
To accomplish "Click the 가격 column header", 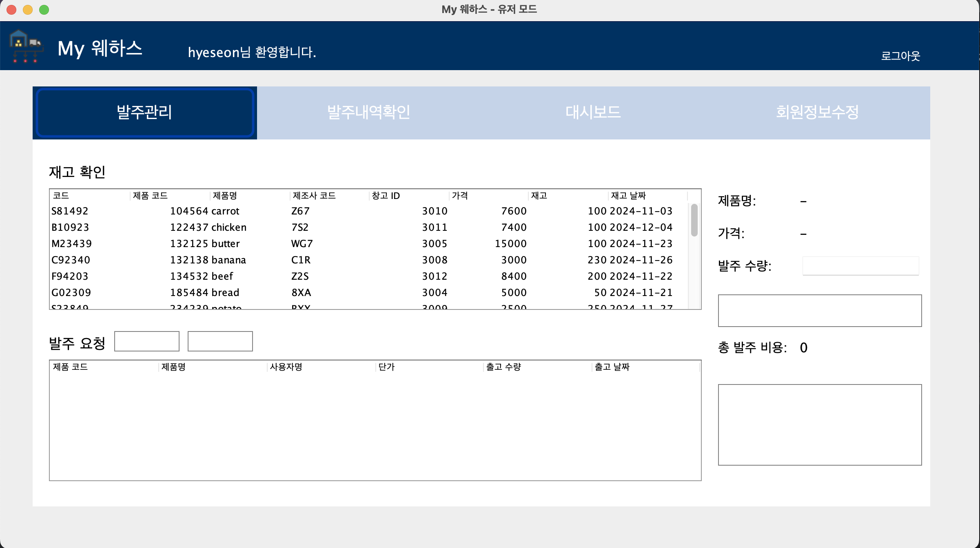I will click(x=489, y=196).
